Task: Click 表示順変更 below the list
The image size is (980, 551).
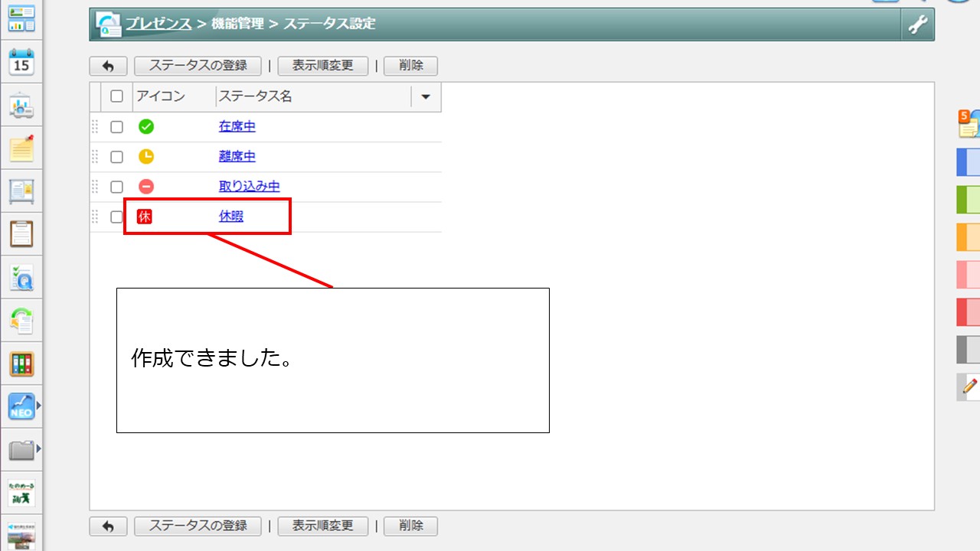Action: coord(322,527)
